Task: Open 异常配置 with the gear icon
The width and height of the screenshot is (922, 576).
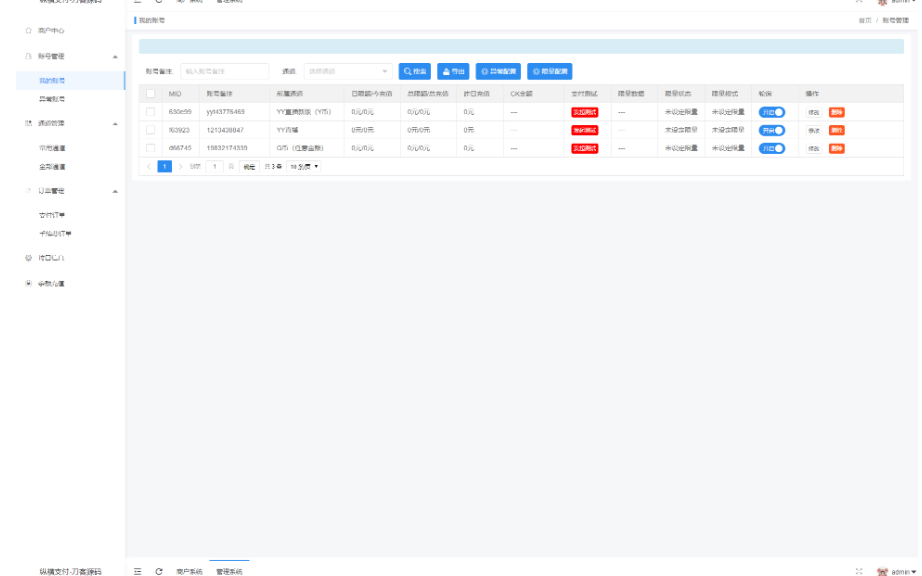Action: 498,71
